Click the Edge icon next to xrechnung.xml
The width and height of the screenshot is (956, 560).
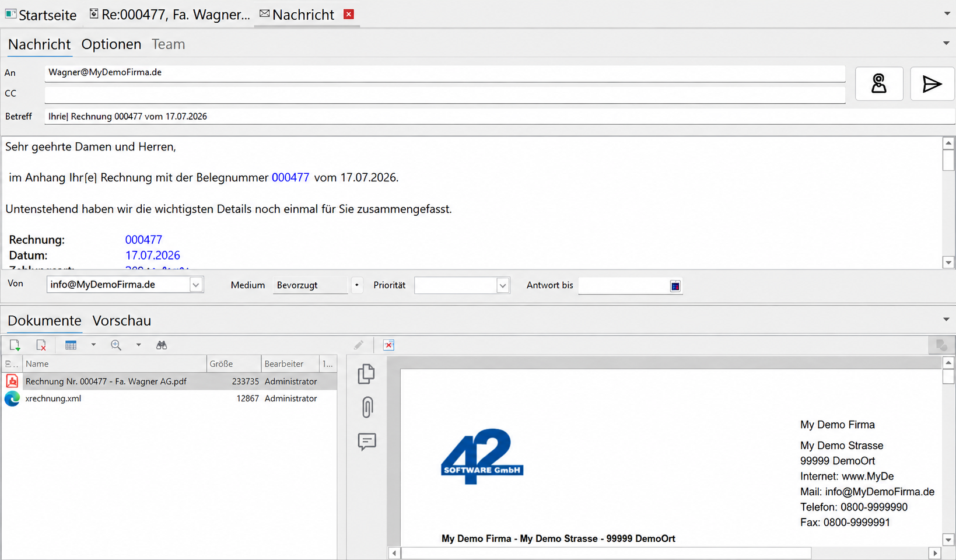pos(12,398)
